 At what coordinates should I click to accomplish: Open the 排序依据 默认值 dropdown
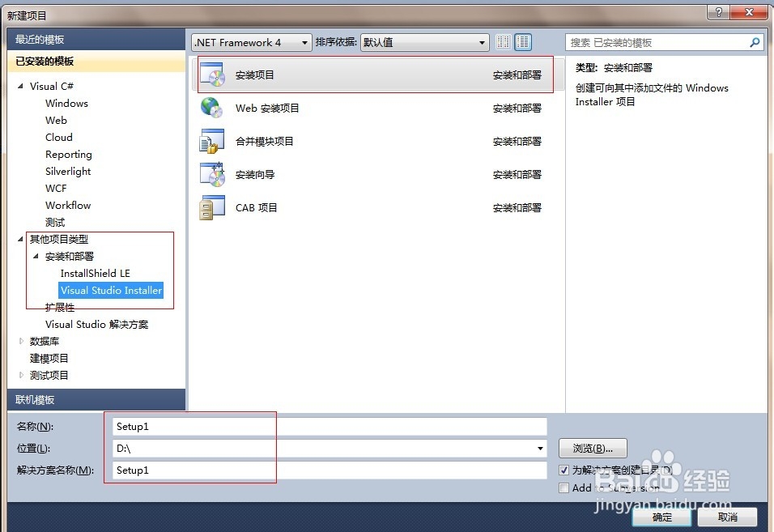click(424, 42)
